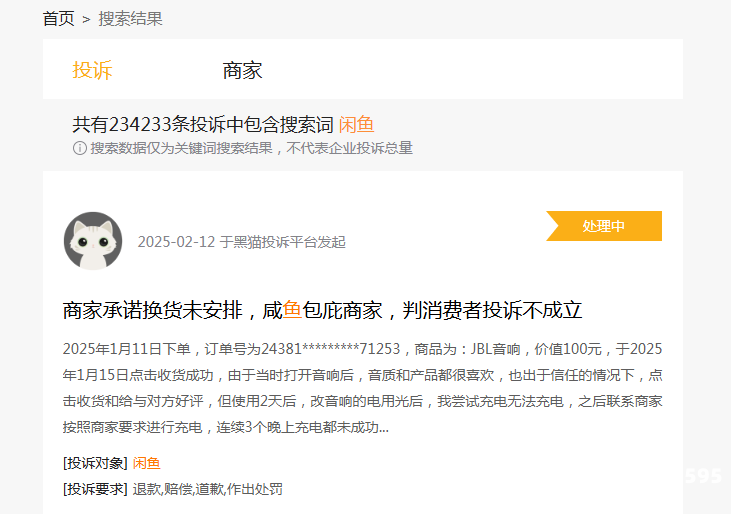Click 闲鱼 link next to 投诉对象

coord(146,463)
